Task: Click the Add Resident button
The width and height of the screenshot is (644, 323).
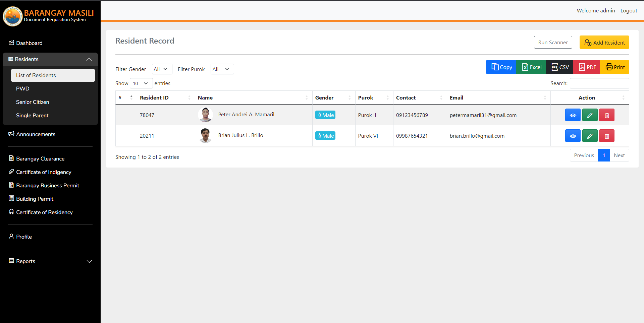Action: tap(604, 43)
